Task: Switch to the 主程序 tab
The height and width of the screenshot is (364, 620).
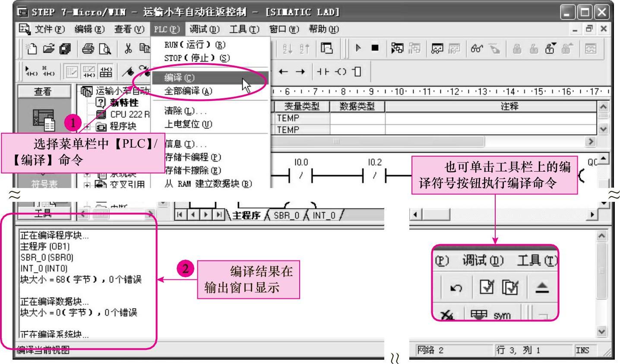Action: tap(246, 215)
